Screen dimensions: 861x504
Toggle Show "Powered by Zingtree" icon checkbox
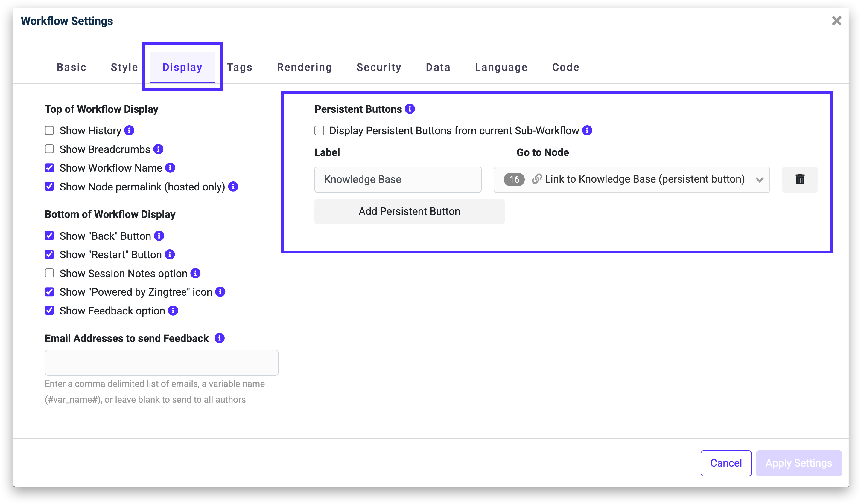coord(50,292)
